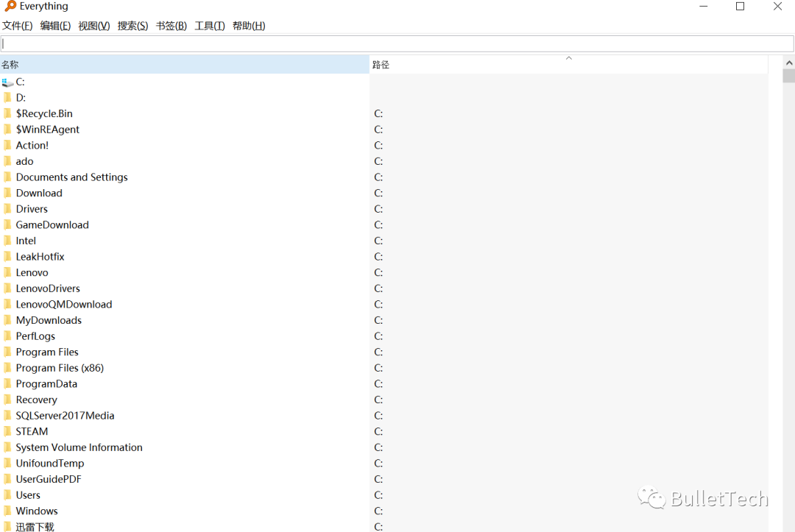The height and width of the screenshot is (532, 795).
Task: Click the Recovery folder icon
Action: coord(7,400)
